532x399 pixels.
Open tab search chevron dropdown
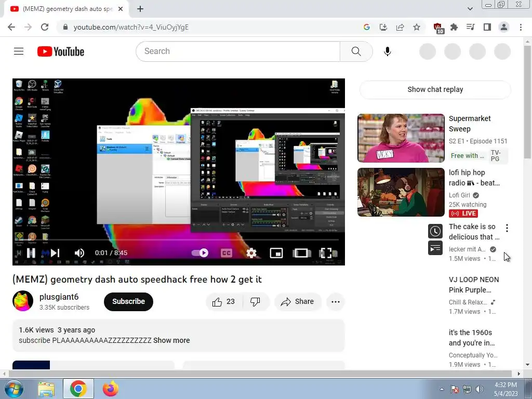click(x=470, y=9)
